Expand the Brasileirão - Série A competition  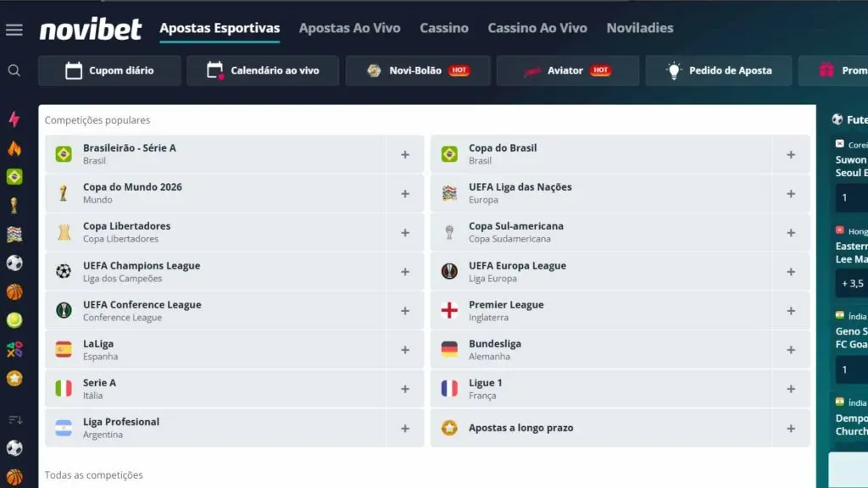(405, 153)
